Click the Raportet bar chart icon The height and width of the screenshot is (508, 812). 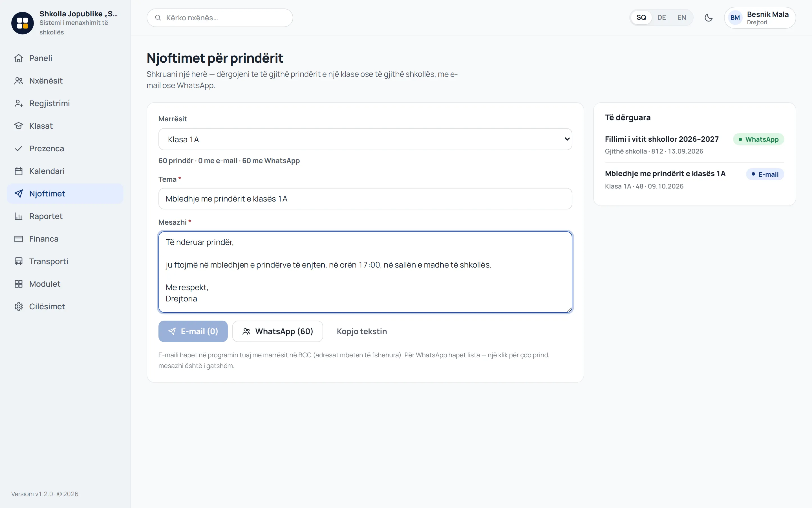coord(19,216)
